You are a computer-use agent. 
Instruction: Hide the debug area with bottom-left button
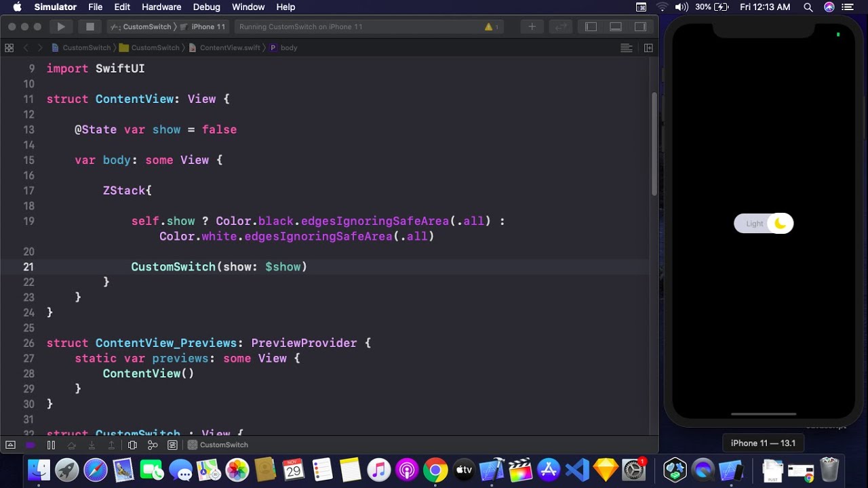click(10, 445)
